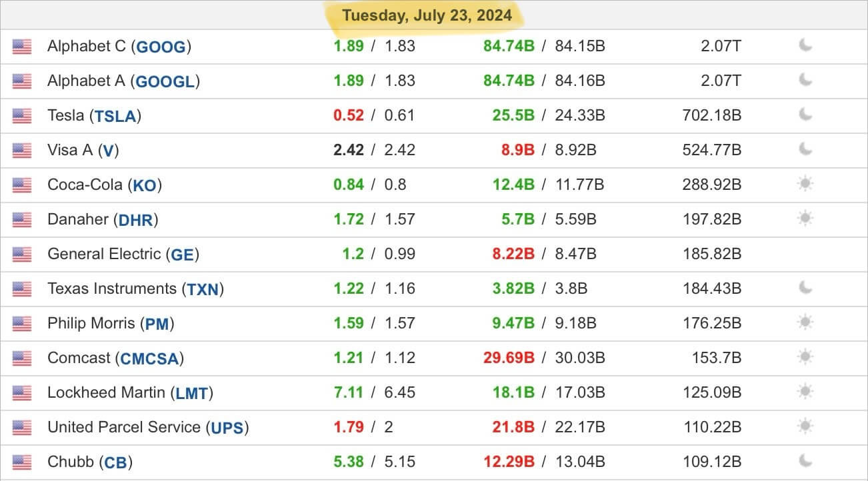Click the US flag icon in United Parcel Service row
This screenshot has width=868, height=481.
pos(22,428)
